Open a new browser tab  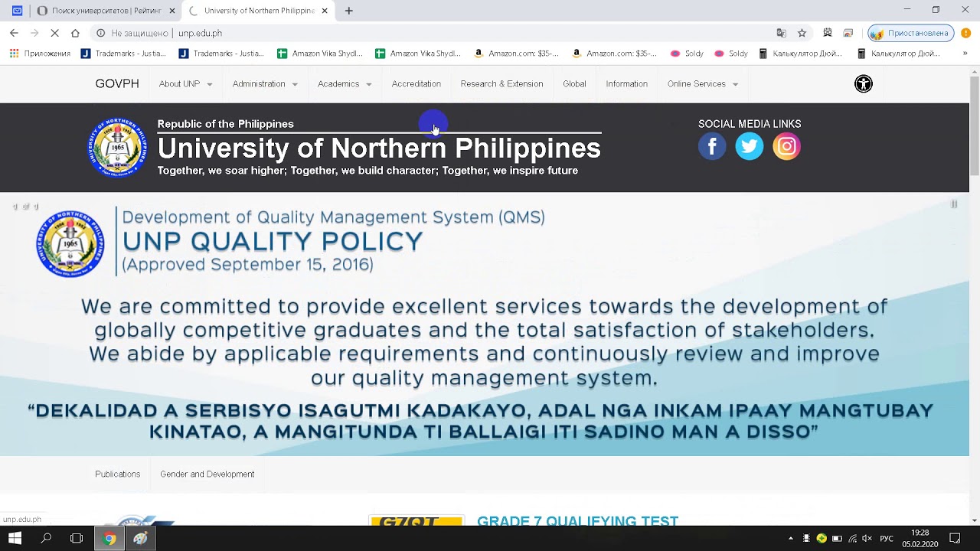[349, 11]
